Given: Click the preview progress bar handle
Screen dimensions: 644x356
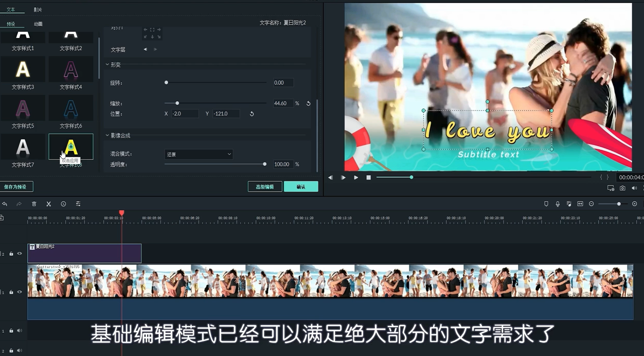Looking at the screenshot, I should [411, 177].
